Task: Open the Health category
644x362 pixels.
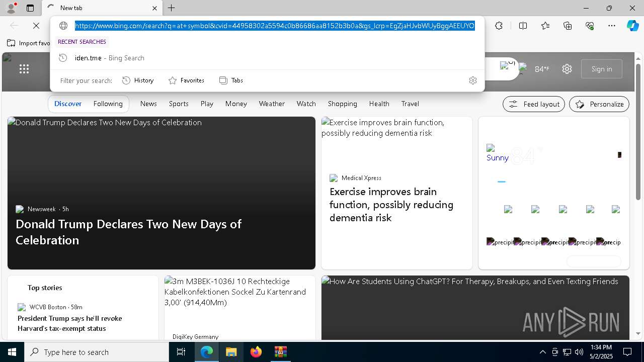Action: tap(379, 104)
